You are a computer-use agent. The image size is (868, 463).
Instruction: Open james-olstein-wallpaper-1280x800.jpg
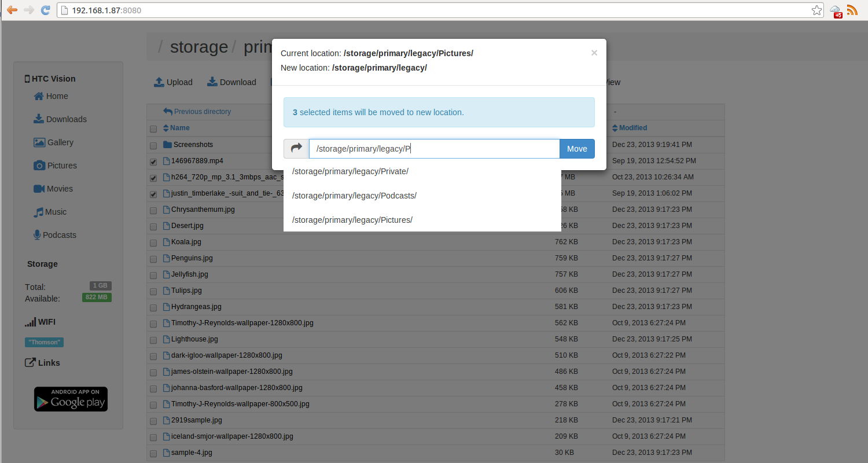pos(232,372)
